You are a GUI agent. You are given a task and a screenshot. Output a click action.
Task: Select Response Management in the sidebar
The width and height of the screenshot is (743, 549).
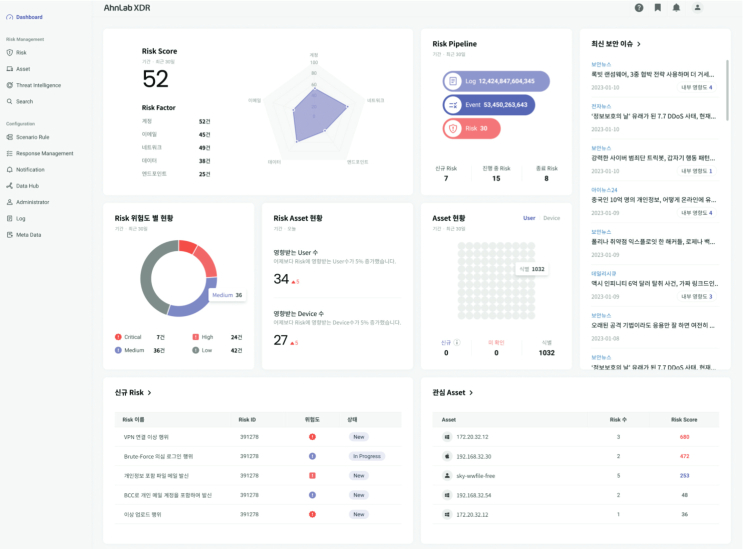pos(44,154)
